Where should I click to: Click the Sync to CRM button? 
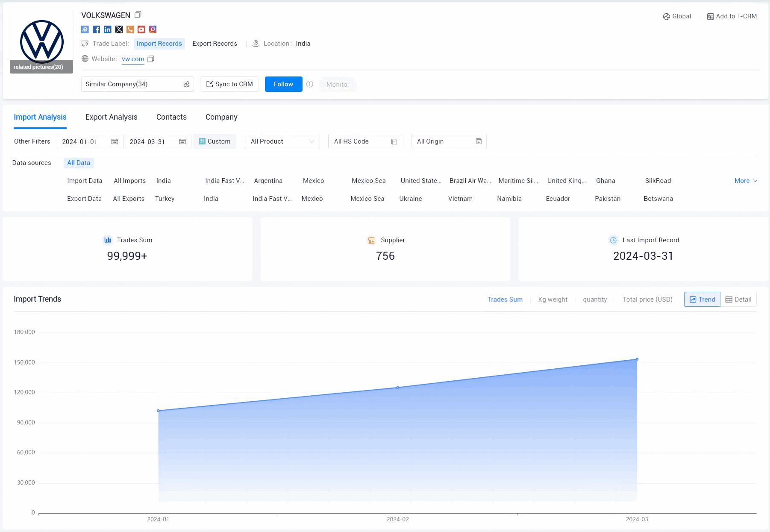click(229, 84)
